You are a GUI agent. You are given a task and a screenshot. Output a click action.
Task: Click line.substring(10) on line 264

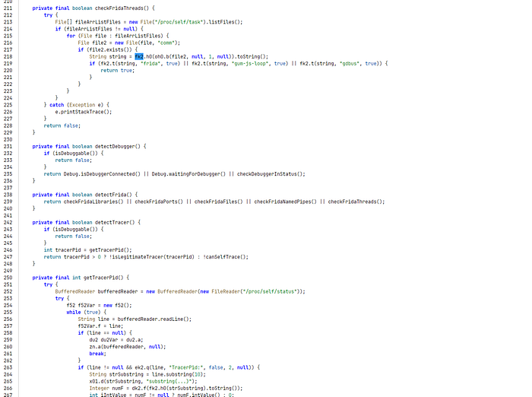coord(177,374)
